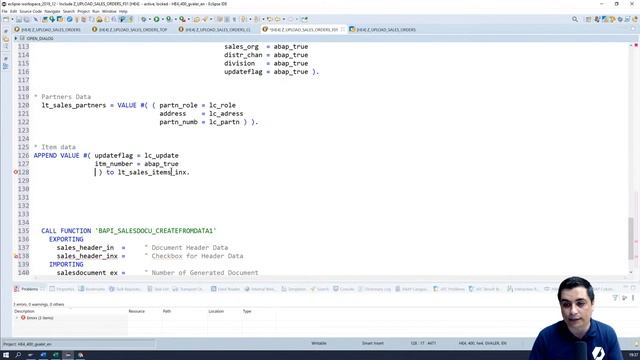Click the Problems view filter icon
The width and height of the screenshot is (640, 360).
click(x=615, y=298)
